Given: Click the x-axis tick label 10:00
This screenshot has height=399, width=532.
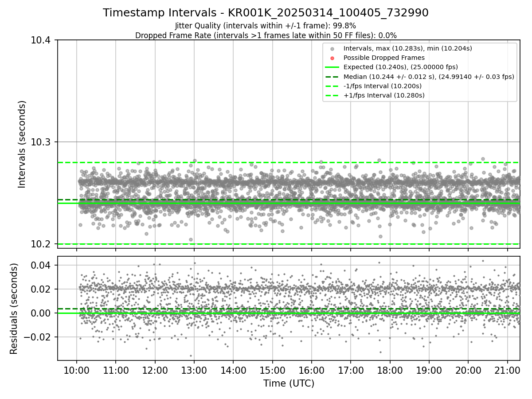Looking at the screenshot, I should [77, 370].
